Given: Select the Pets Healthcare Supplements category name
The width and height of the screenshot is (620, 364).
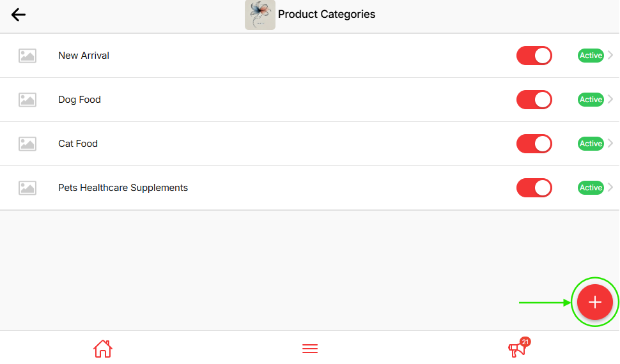Looking at the screenshot, I should pyautogui.click(x=123, y=188).
